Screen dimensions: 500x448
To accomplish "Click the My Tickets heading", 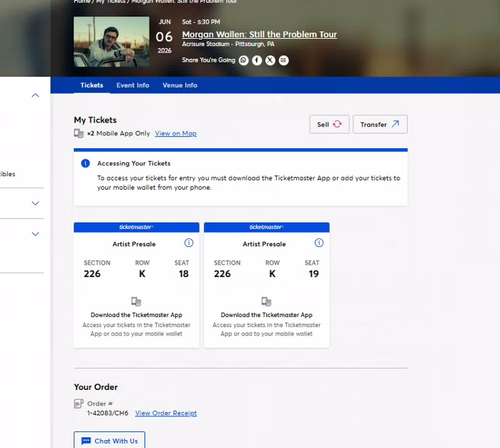I will [x=95, y=120].
